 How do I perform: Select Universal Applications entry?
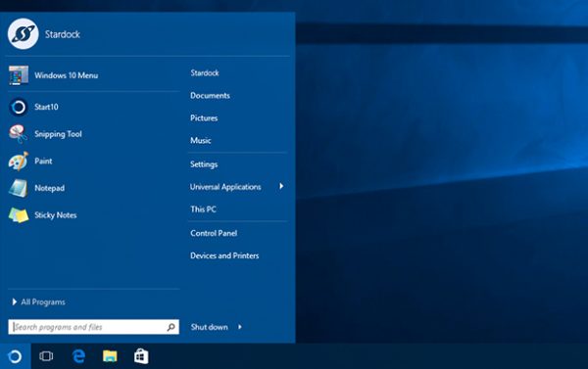pos(225,187)
